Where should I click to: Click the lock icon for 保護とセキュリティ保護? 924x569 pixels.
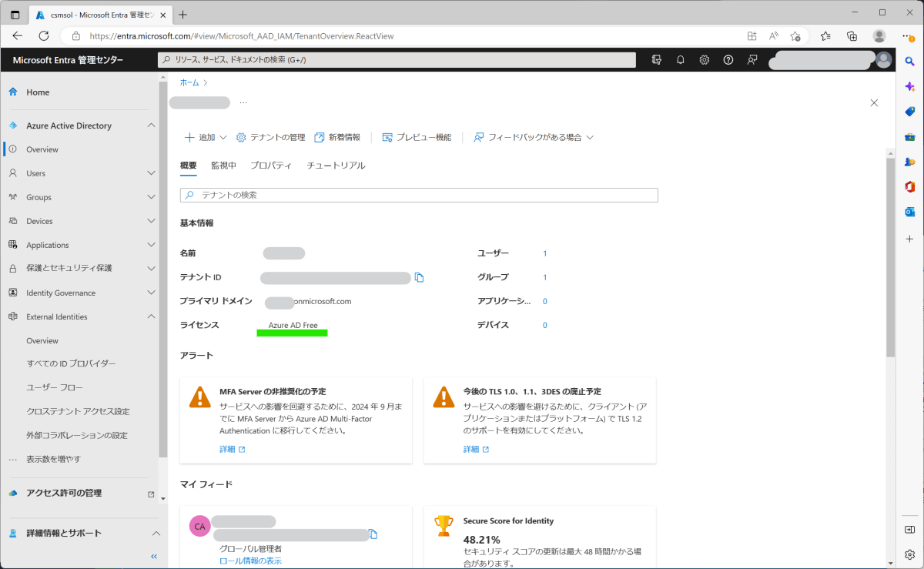(x=13, y=269)
